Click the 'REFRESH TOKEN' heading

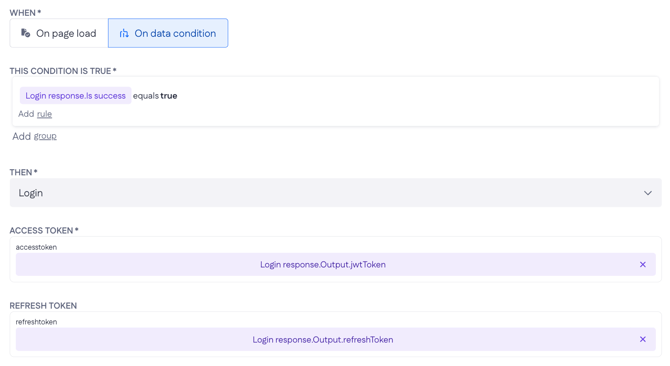tap(43, 306)
